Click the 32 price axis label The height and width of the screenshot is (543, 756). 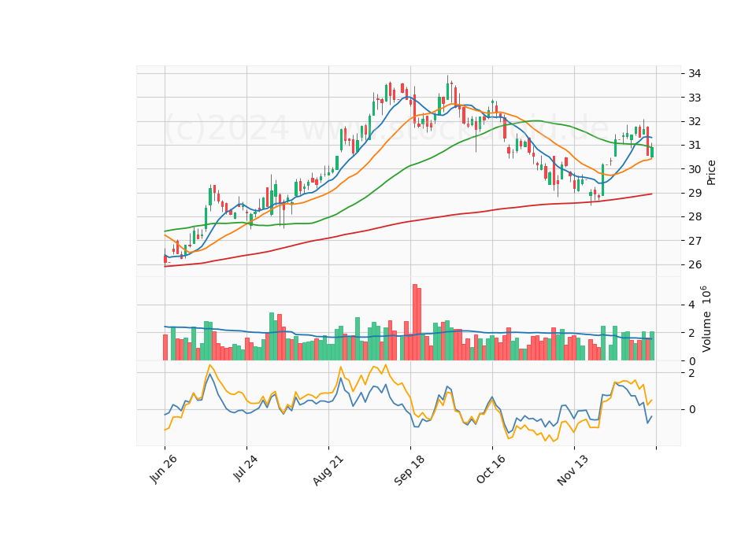(695, 121)
